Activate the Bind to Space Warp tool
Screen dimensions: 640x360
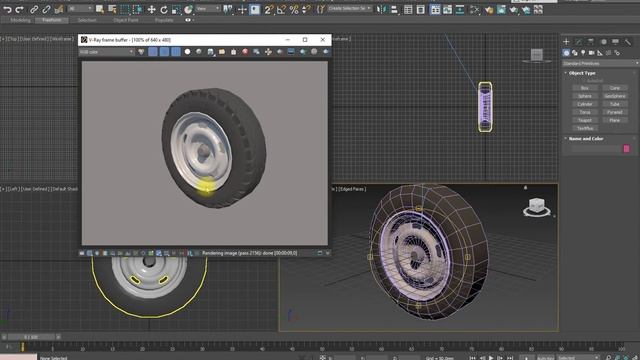click(59, 9)
